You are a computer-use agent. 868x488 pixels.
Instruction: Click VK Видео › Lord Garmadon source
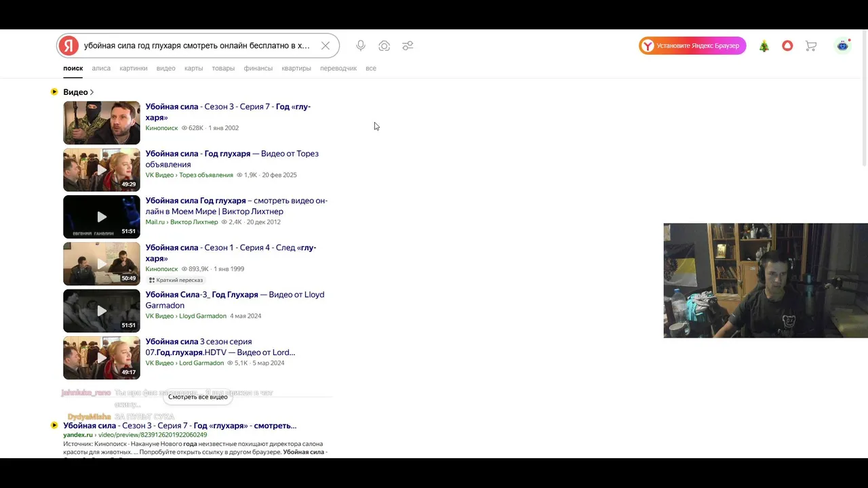(184, 363)
